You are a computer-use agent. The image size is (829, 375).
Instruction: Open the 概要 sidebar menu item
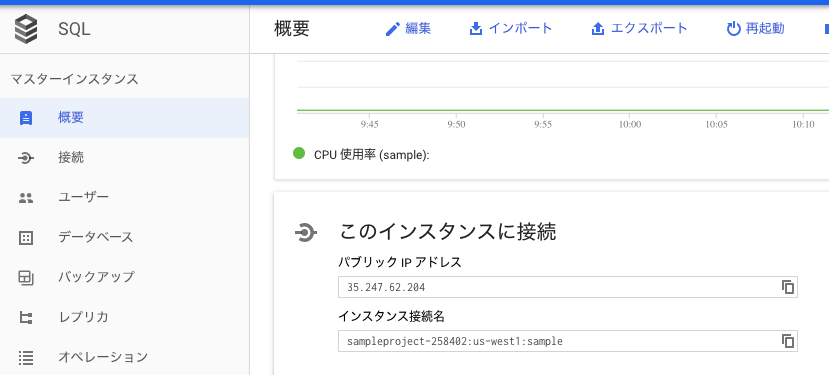click(x=125, y=118)
